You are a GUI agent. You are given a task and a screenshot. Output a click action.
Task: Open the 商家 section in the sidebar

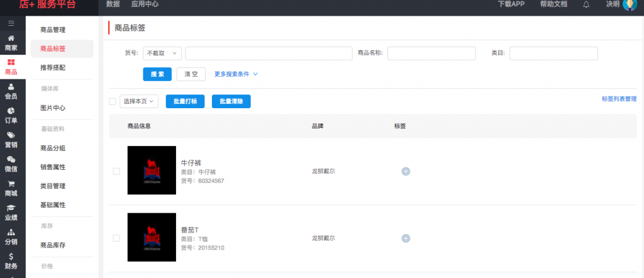tap(11, 43)
